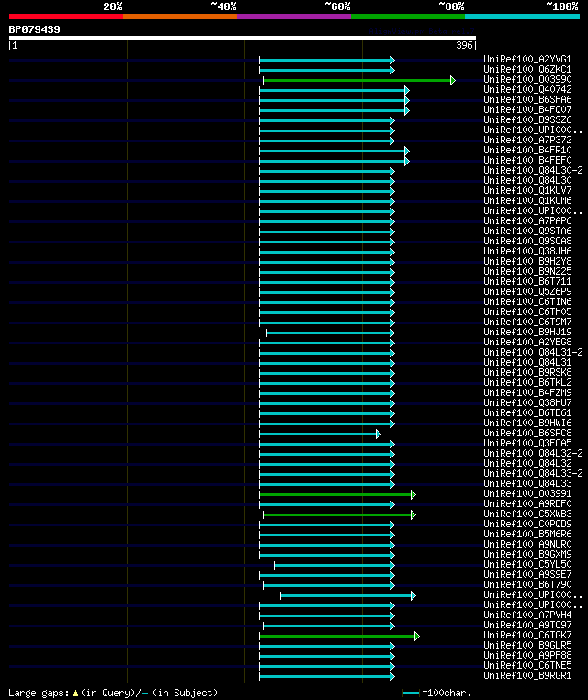The width and height of the screenshot is (588, 700).
Task: Select hit label UniRef100_B4FZM9
Action: pyautogui.click(x=527, y=392)
